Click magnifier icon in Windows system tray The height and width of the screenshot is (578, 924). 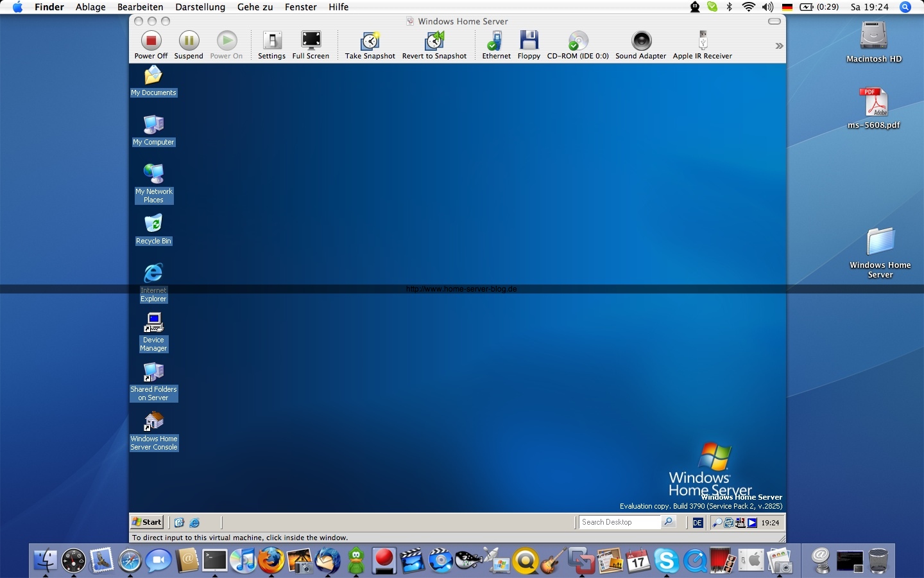click(717, 523)
